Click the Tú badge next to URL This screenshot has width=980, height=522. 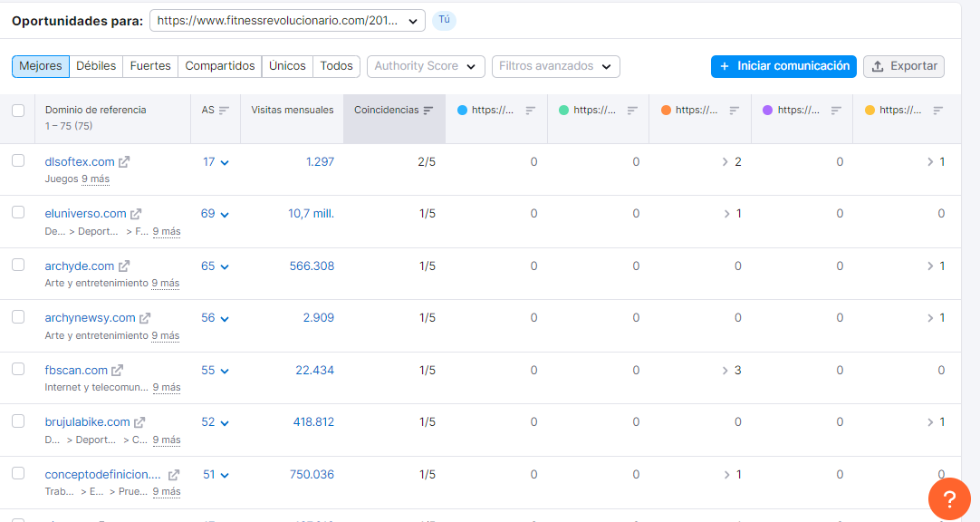point(445,20)
